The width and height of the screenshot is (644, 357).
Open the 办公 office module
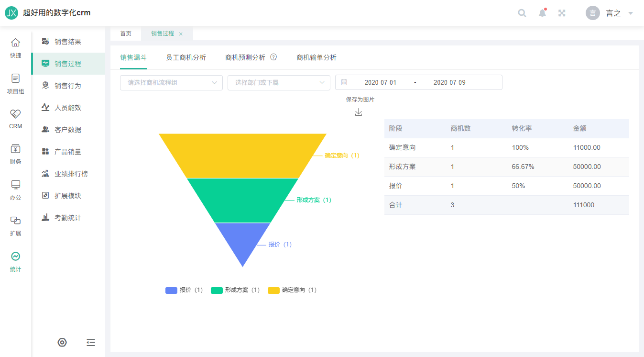(16, 190)
